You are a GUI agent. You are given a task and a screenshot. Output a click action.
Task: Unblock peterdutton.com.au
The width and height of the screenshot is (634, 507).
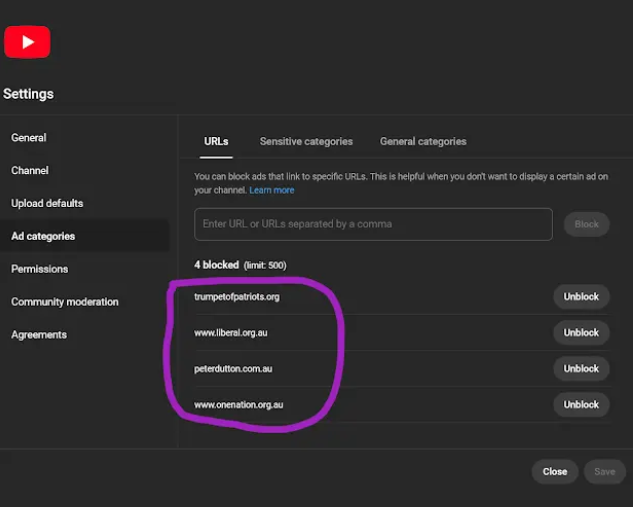[x=581, y=369]
